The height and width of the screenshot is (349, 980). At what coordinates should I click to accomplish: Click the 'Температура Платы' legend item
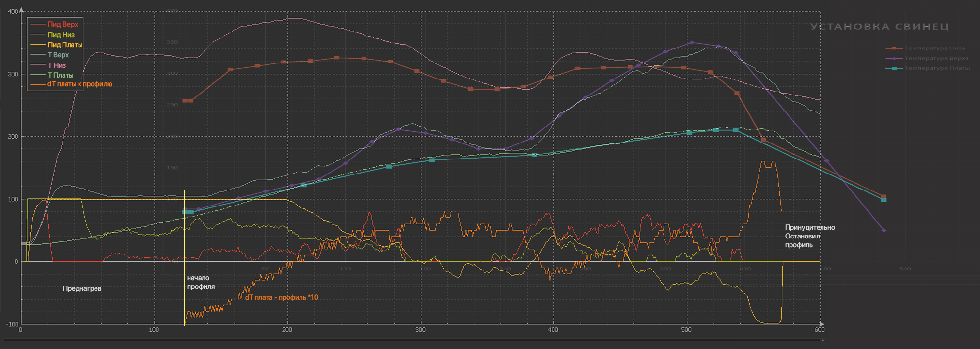tap(928, 68)
